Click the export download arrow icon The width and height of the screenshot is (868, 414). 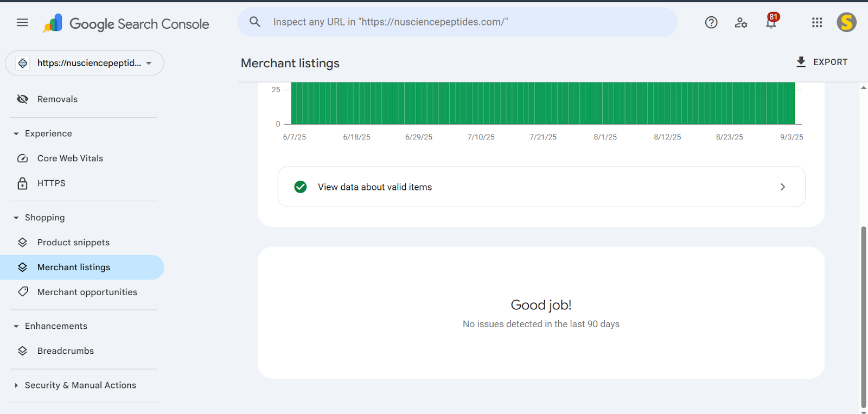tap(801, 62)
